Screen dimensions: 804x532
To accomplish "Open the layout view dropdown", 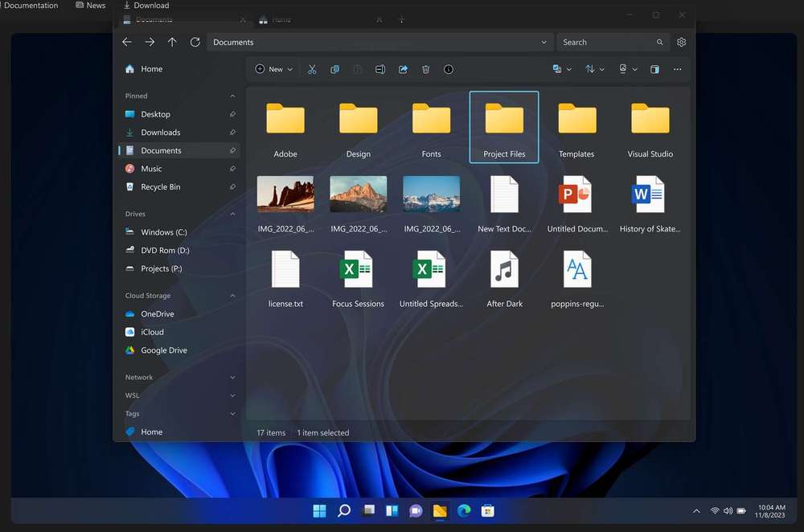I will coord(628,69).
